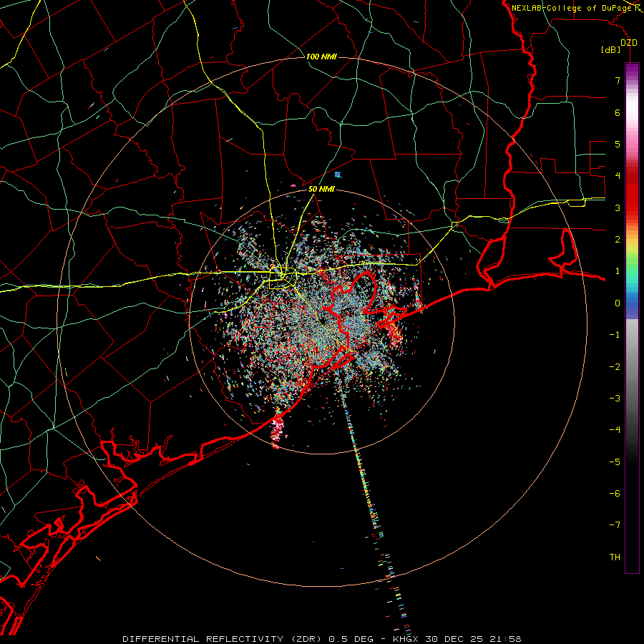The image size is (644, 644).
Task: Select the -7 value on ZDR scale
Action: [x=615, y=525]
